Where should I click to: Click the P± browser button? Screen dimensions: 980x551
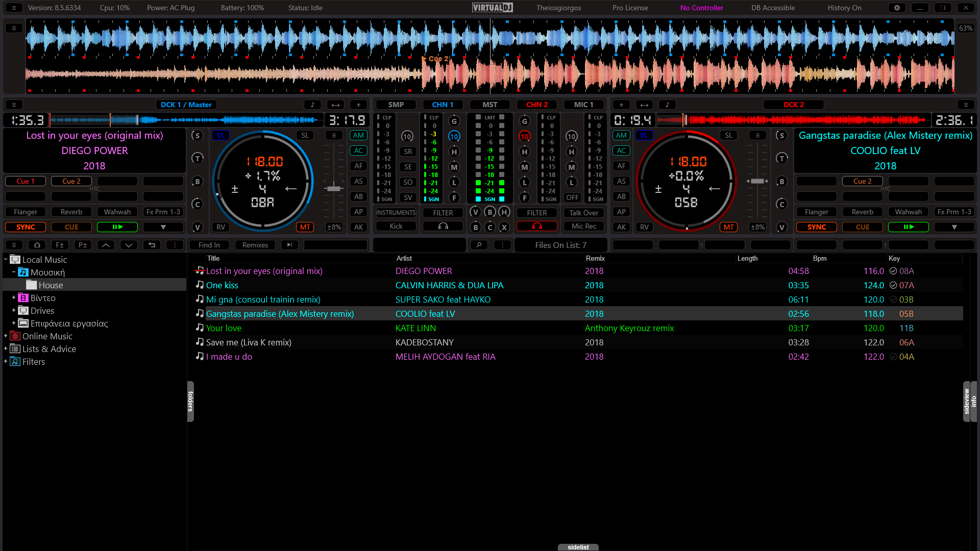[x=83, y=245]
